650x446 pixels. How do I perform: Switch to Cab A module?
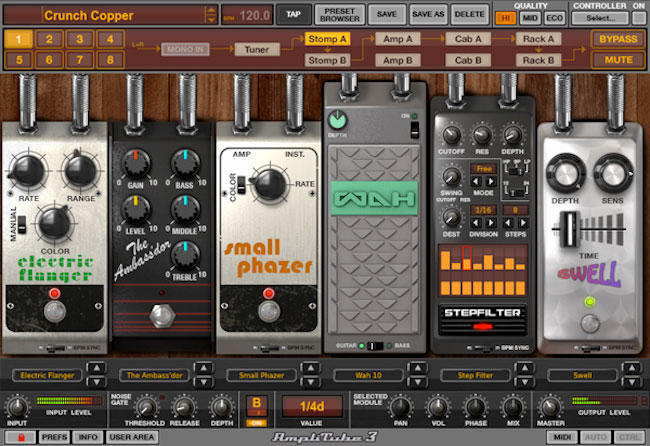tap(468, 39)
